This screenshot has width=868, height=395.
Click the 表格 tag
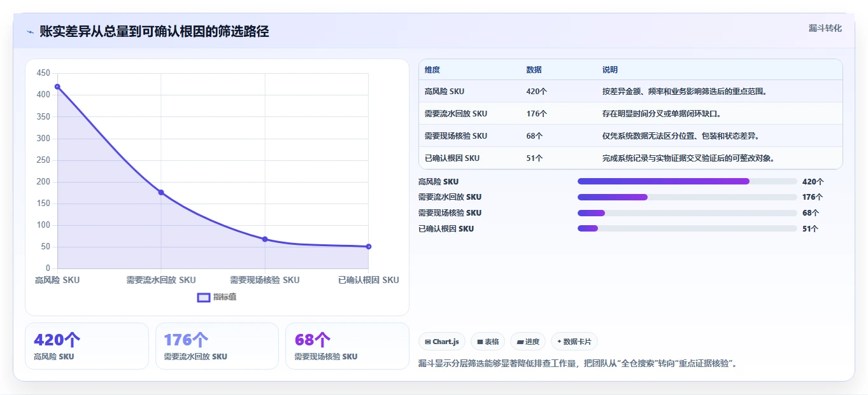coord(488,342)
